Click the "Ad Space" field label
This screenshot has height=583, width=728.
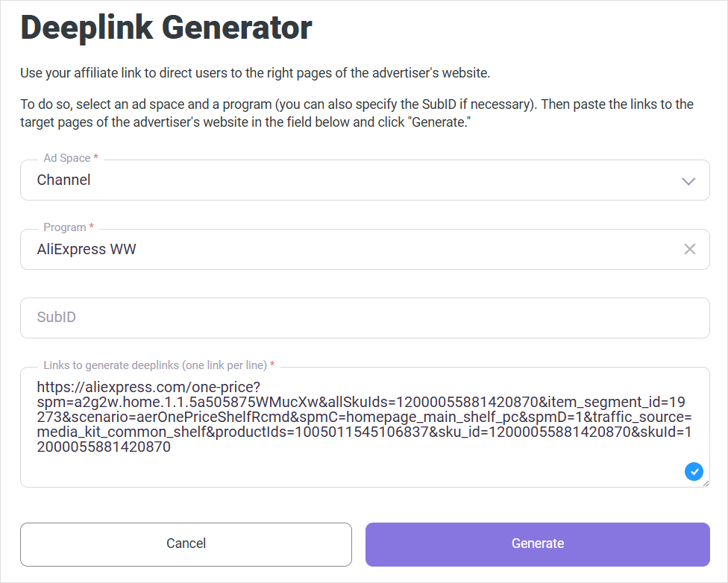point(66,158)
